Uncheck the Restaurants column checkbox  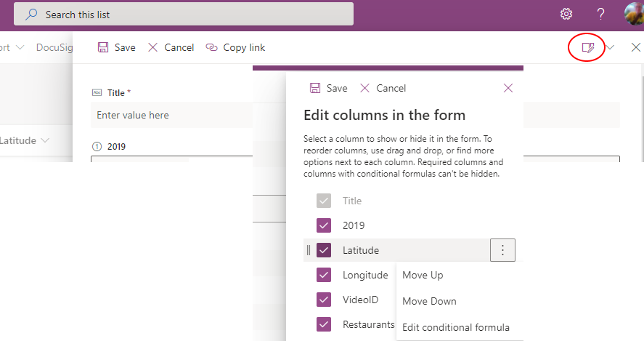pos(324,324)
